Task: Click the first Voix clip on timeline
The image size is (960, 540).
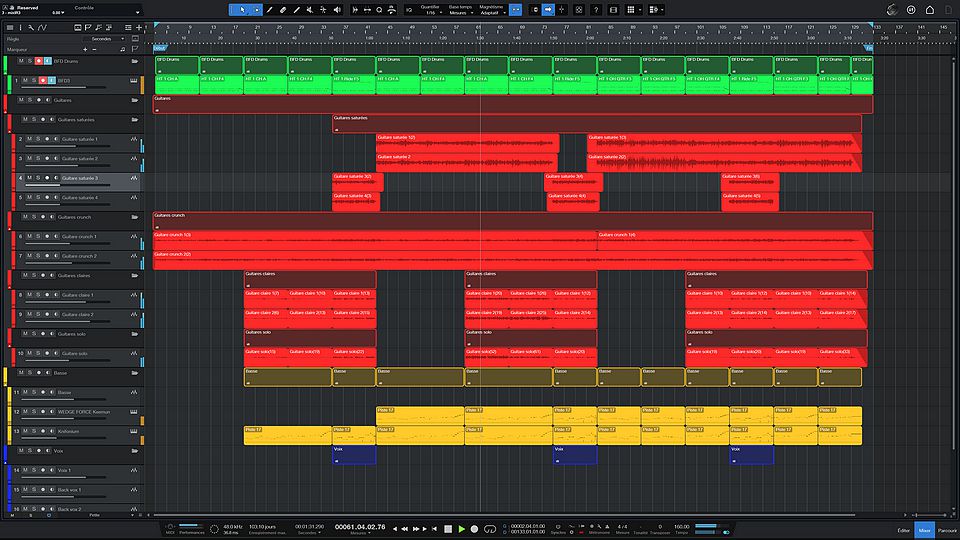Action: tap(354, 454)
